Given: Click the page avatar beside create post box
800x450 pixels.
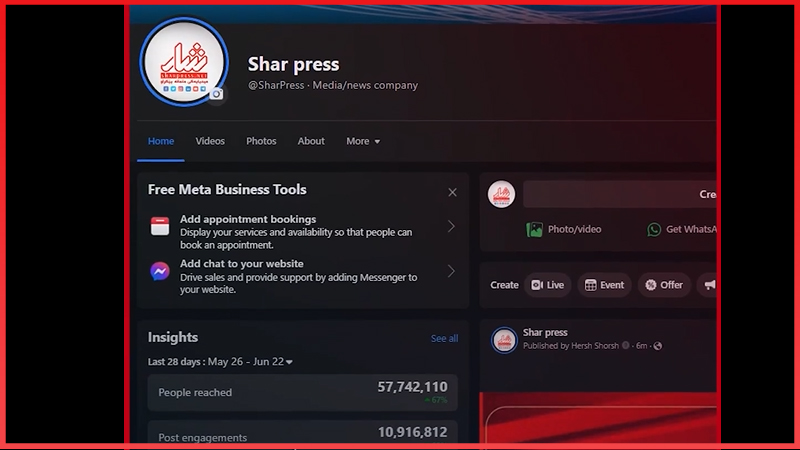Looking at the screenshot, I should [501, 194].
